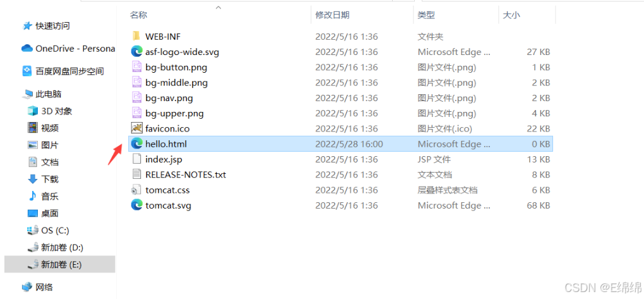Click the 13 KB size of index.jsp

539,159
